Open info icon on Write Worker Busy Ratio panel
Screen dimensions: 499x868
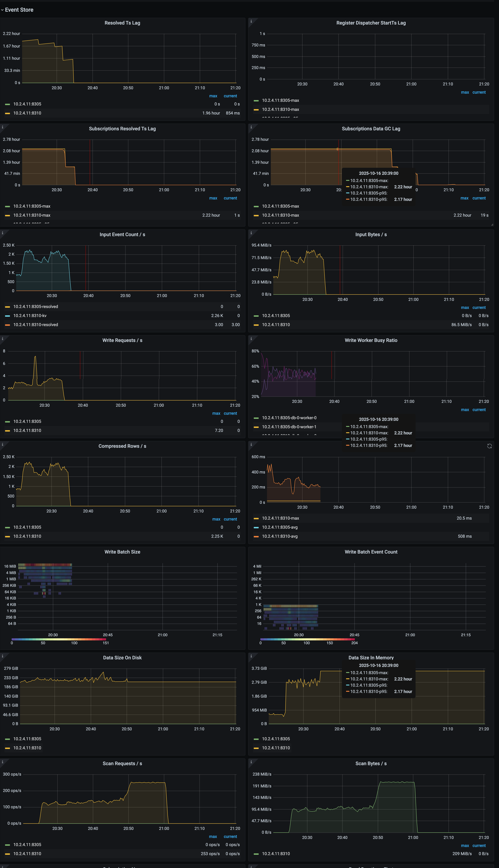point(251,339)
